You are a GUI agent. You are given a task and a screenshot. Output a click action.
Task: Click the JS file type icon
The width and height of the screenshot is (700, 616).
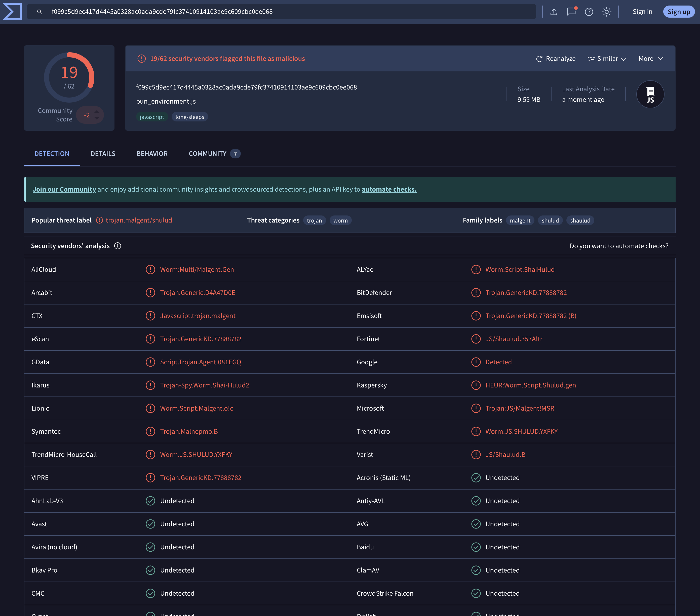pyautogui.click(x=650, y=95)
